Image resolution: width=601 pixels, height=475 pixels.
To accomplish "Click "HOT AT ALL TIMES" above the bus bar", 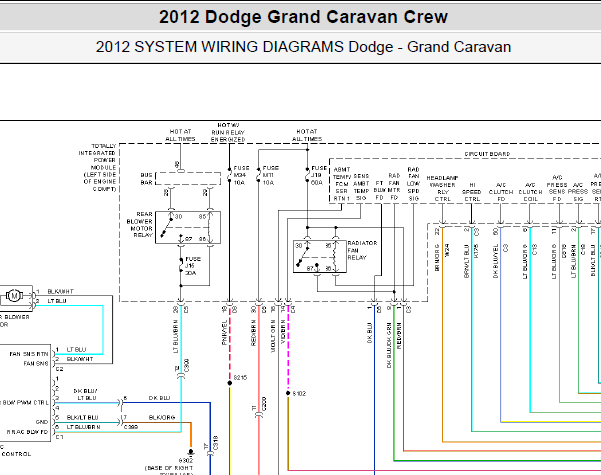I will (x=180, y=135).
